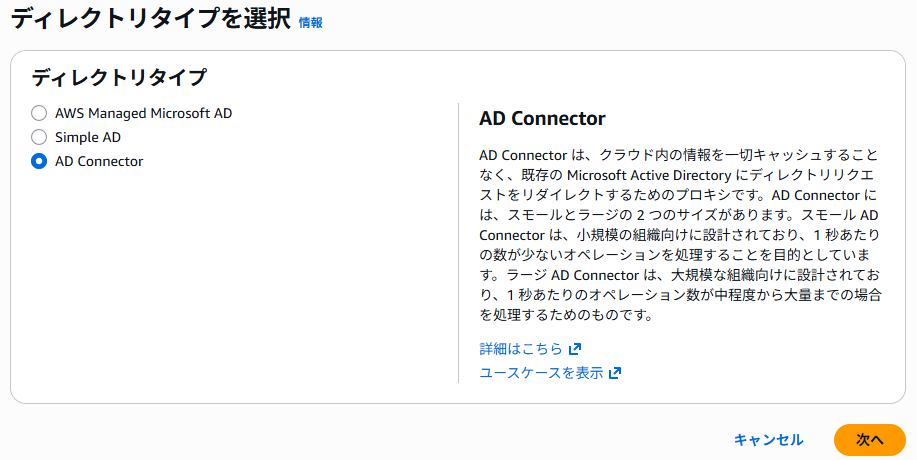917x460 pixels.
Task: Click the ディレクトリタイプを選択 page title
Action: coord(150,19)
